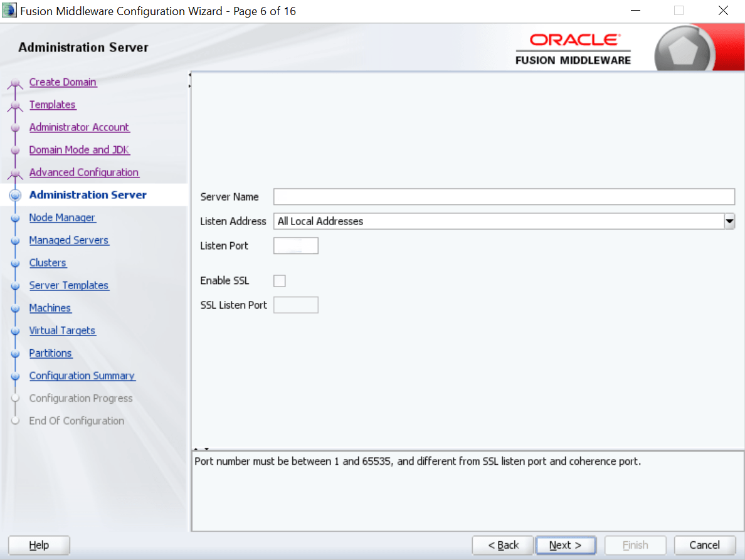The image size is (745, 560).
Task: Open Managed Servers step
Action: (69, 240)
